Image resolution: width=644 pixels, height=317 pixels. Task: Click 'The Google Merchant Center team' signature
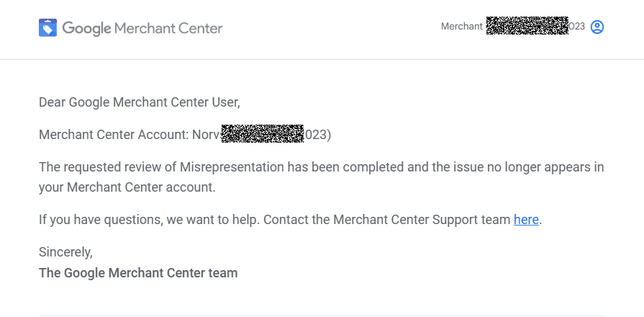(x=138, y=272)
